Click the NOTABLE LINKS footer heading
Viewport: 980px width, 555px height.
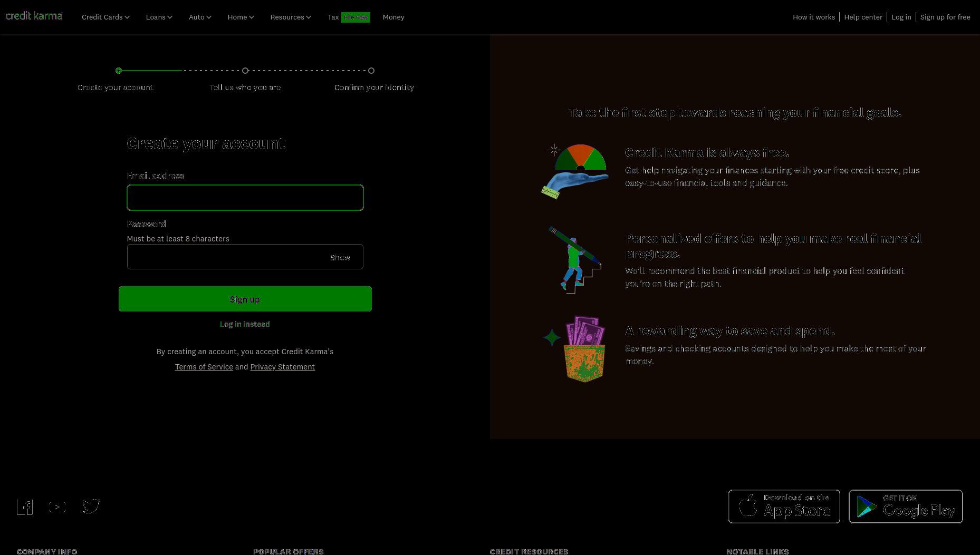click(x=757, y=551)
